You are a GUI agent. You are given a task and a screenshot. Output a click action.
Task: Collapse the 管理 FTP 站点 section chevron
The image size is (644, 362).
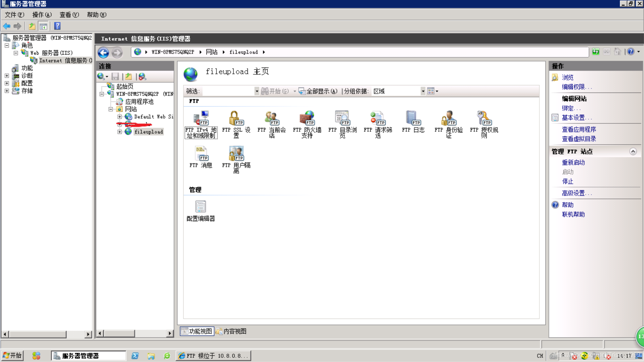(633, 151)
